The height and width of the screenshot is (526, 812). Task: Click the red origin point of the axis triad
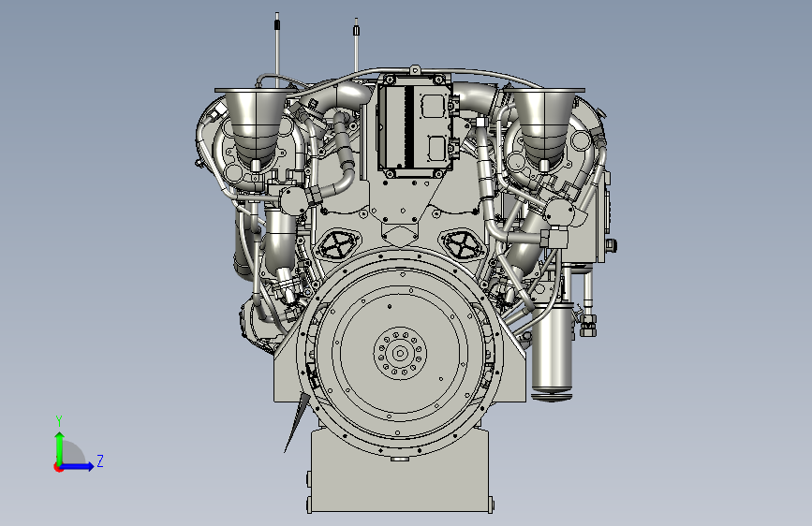(57, 468)
